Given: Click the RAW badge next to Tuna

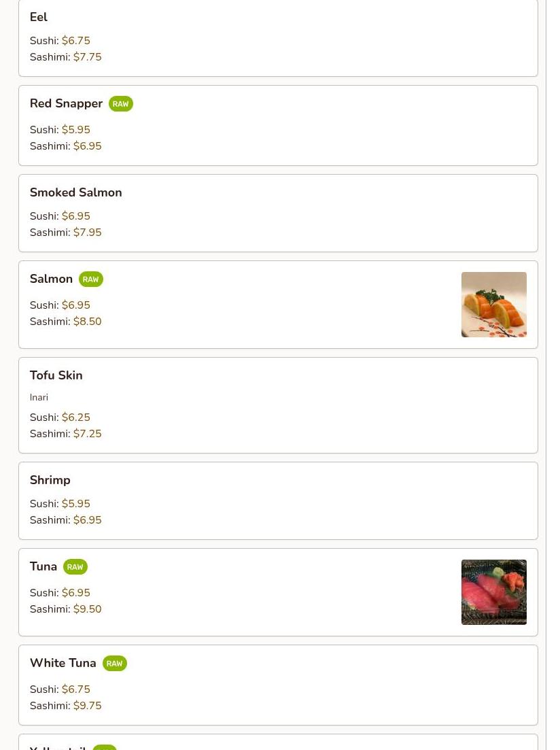Looking at the screenshot, I should (75, 567).
